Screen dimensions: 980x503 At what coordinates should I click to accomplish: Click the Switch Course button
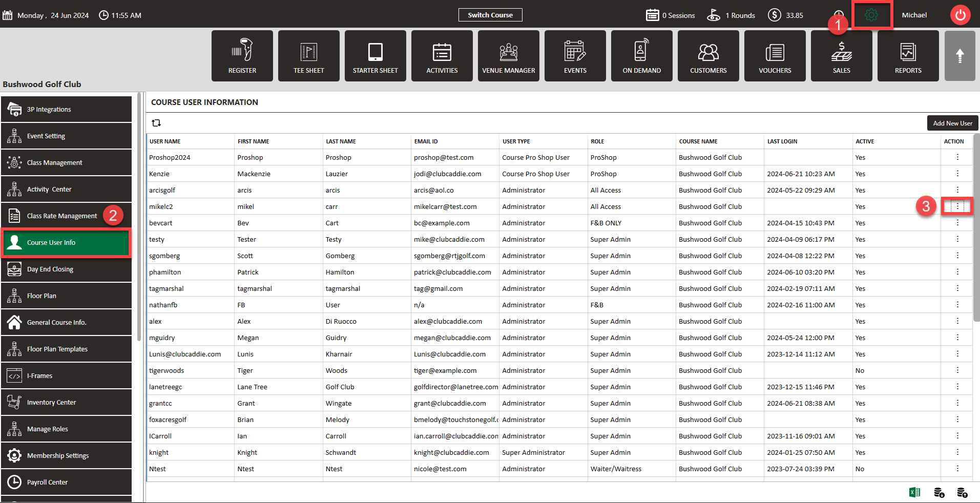[x=490, y=15]
